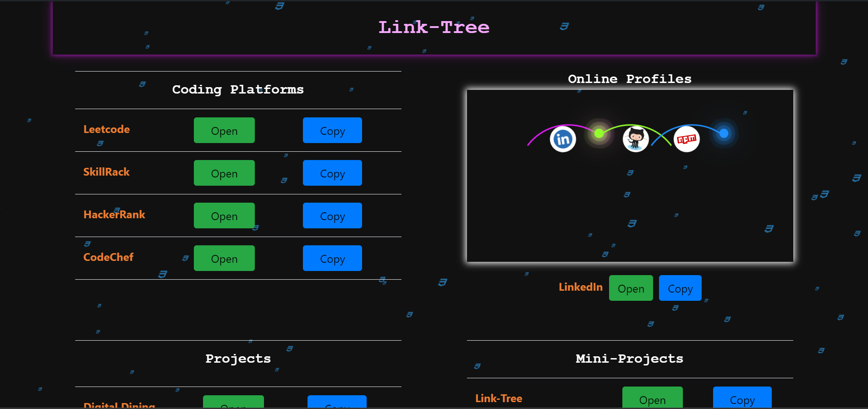The height and width of the screenshot is (409, 868).
Task: Click the Link-Tree page title
Action: click(434, 27)
